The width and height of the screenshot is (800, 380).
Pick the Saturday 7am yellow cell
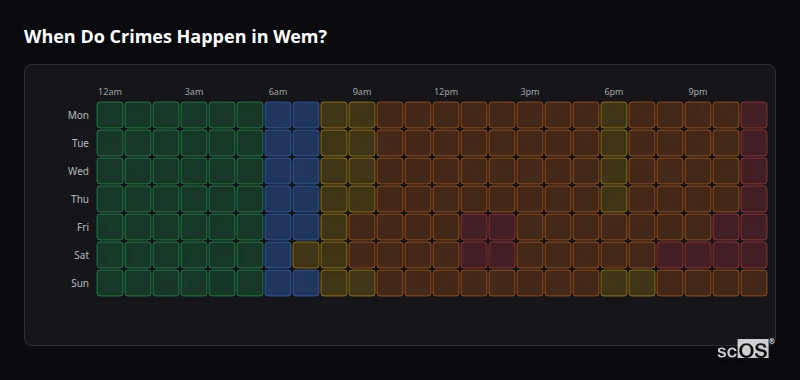(x=306, y=255)
